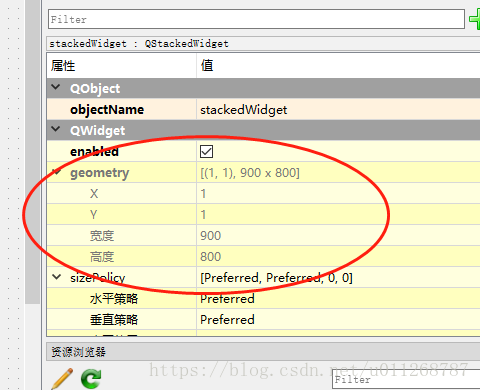Collapse the QWidget group
This screenshot has width=480, height=390.
click(56, 129)
